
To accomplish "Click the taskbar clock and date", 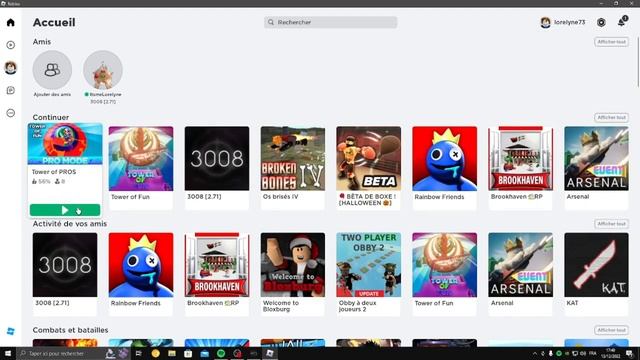I will pyautogui.click(x=611, y=353).
